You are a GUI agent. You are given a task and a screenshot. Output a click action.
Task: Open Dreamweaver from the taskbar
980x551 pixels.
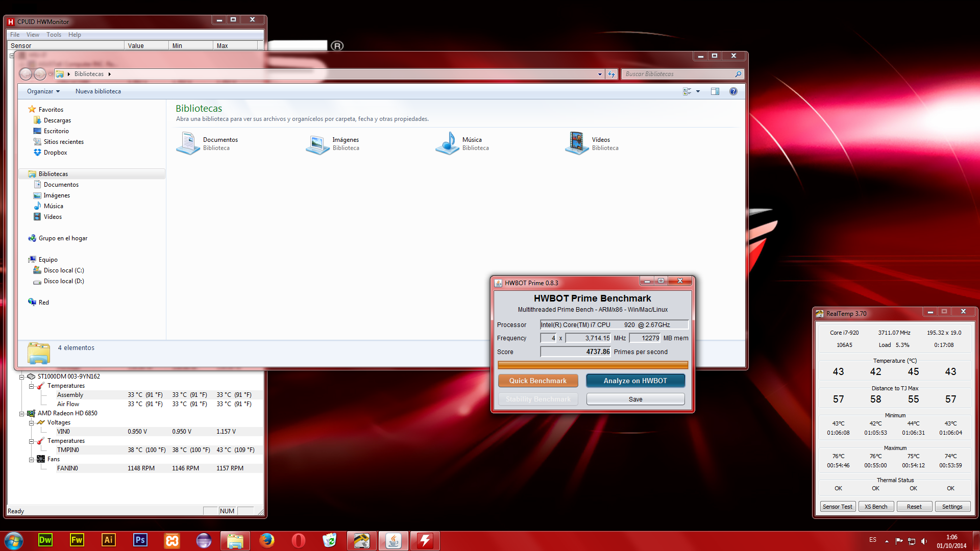tap(45, 540)
